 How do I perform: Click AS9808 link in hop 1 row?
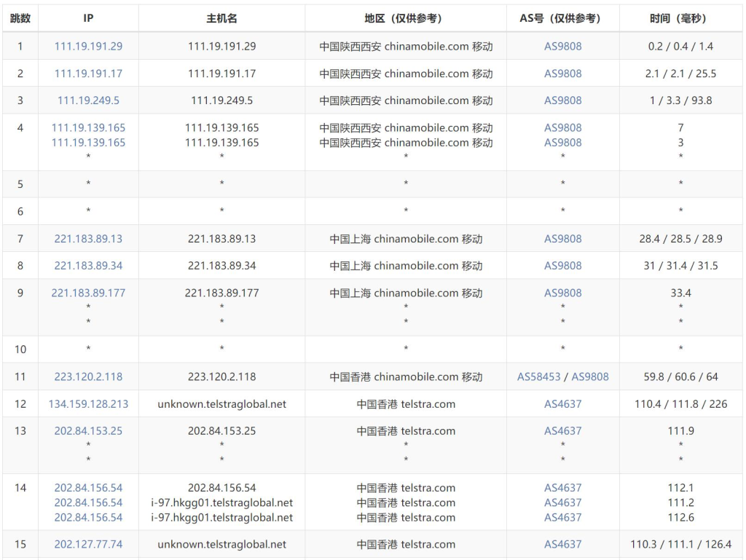point(563,46)
